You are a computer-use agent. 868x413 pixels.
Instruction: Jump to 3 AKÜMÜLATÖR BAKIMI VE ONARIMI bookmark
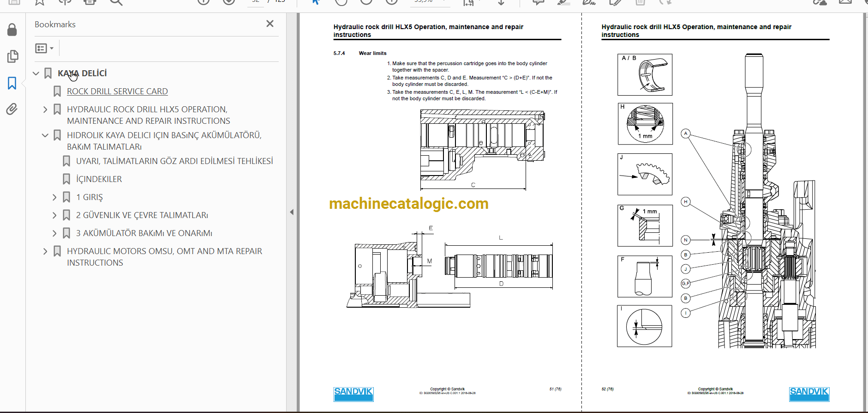(x=144, y=233)
